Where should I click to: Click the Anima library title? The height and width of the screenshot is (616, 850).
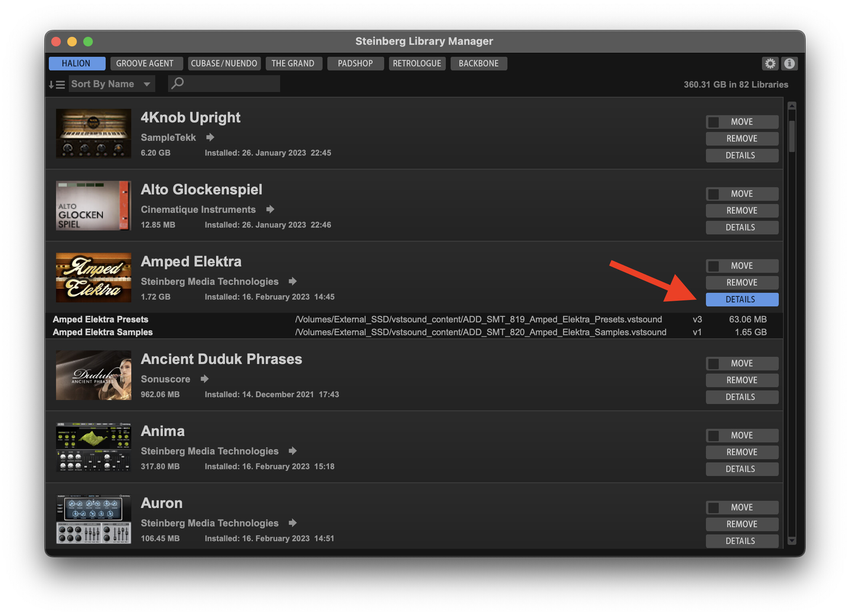click(x=162, y=431)
